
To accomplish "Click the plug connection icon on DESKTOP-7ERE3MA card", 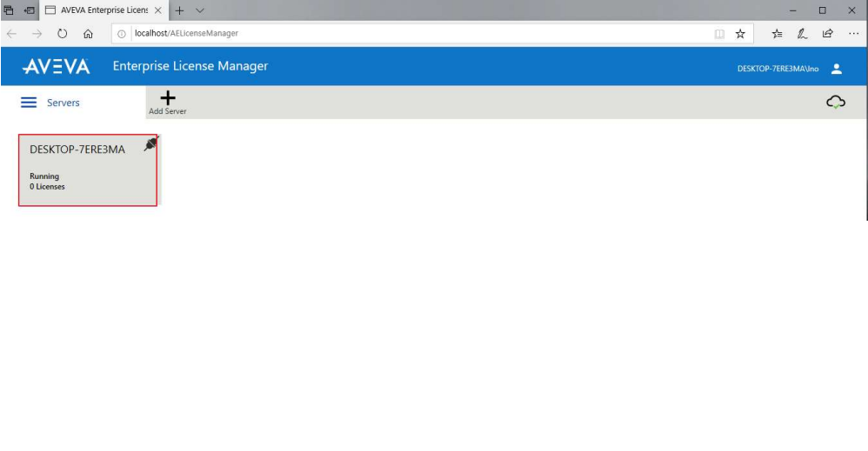I will pos(150,143).
